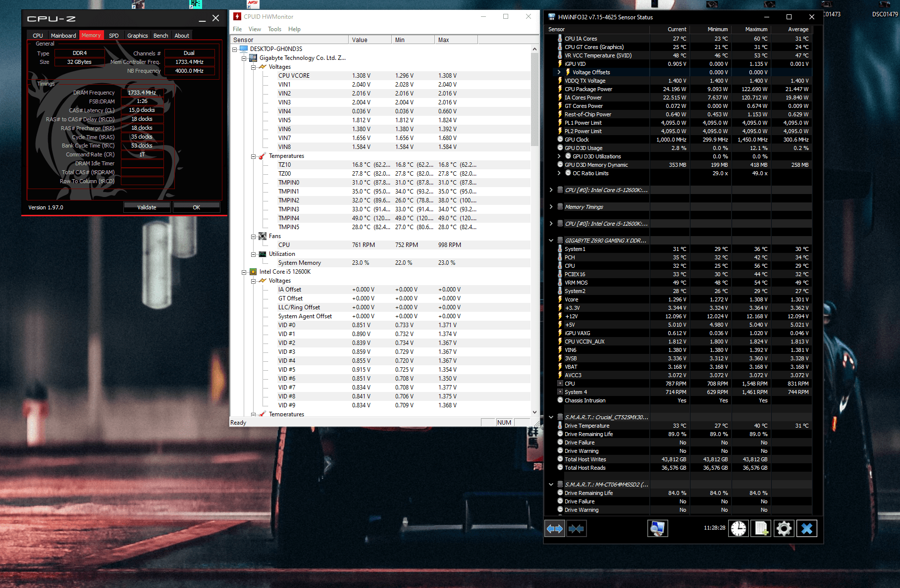This screenshot has height=588, width=900.
Task: Click the Intel Core i5 12600K chip icon
Action: (x=253, y=272)
